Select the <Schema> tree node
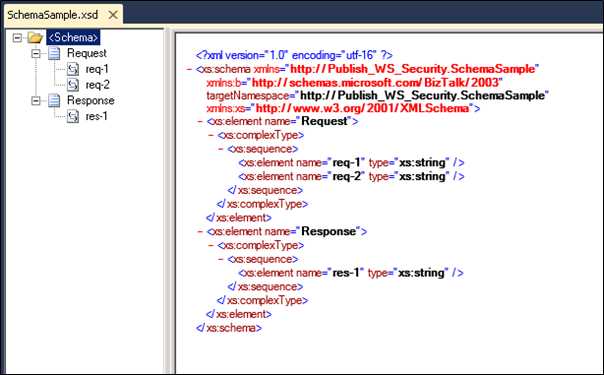The height and width of the screenshot is (375, 604). click(x=73, y=37)
